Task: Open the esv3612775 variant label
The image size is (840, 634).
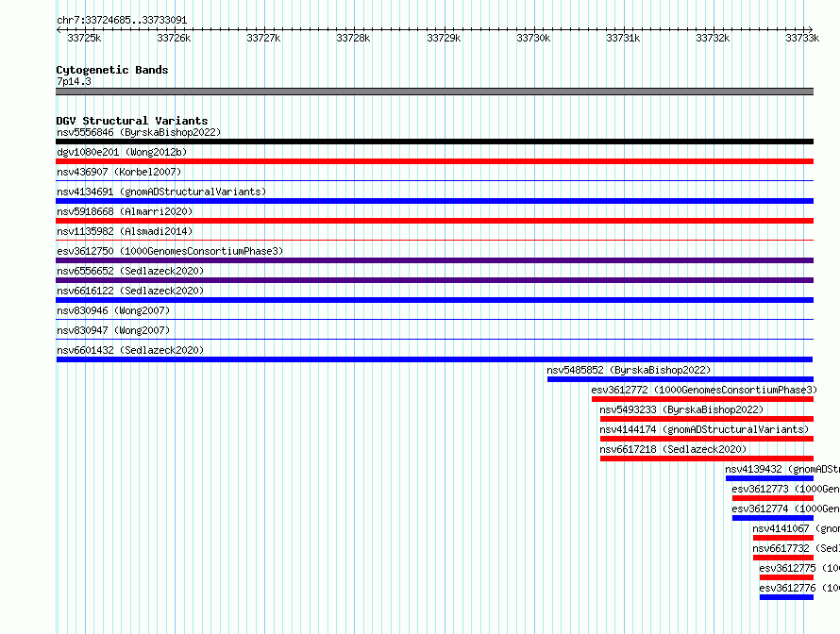Action: [x=799, y=568]
